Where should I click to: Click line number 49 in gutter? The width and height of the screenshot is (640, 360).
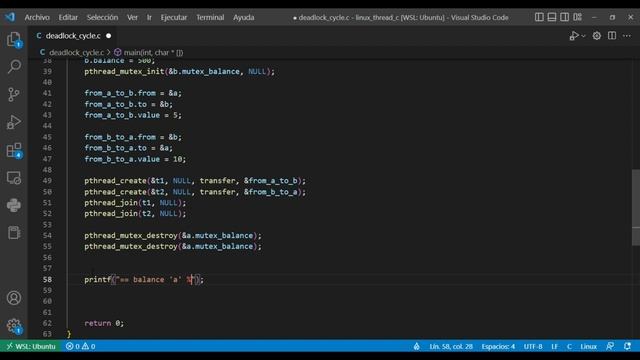(47, 180)
